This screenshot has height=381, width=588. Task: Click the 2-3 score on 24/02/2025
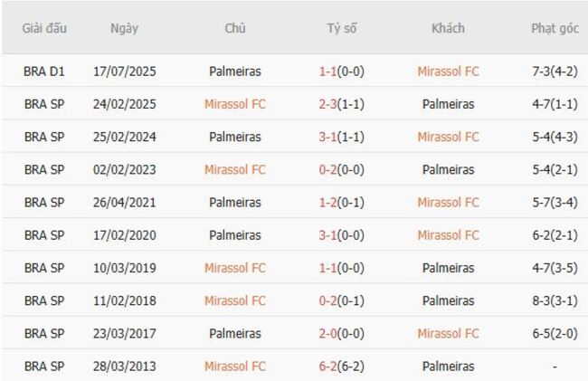coord(329,104)
